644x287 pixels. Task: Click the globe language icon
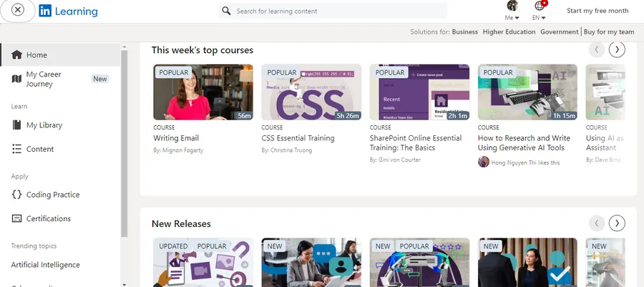coord(540,6)
